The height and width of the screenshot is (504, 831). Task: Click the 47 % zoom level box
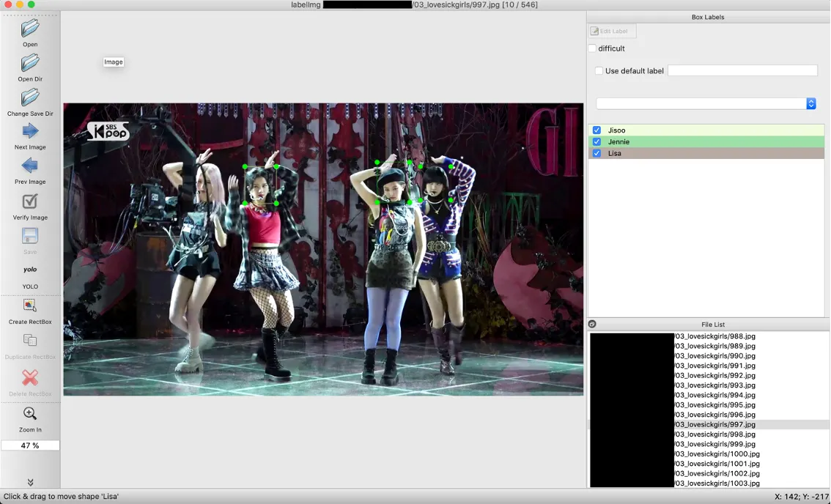click(30, 445)
